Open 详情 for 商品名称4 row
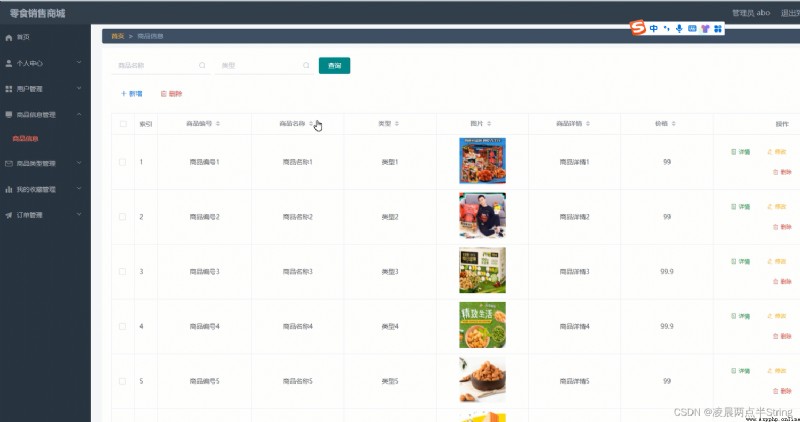The width and height of the screenshot is (800, 422). [741, 316]
